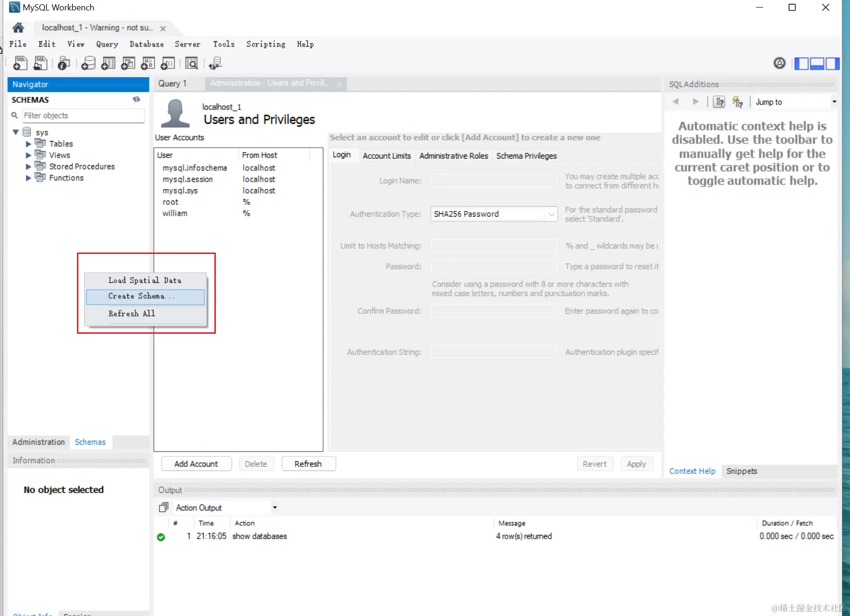Get context help for caret position
This screenshot has width=850, height=616.
[x=719, y=101]
